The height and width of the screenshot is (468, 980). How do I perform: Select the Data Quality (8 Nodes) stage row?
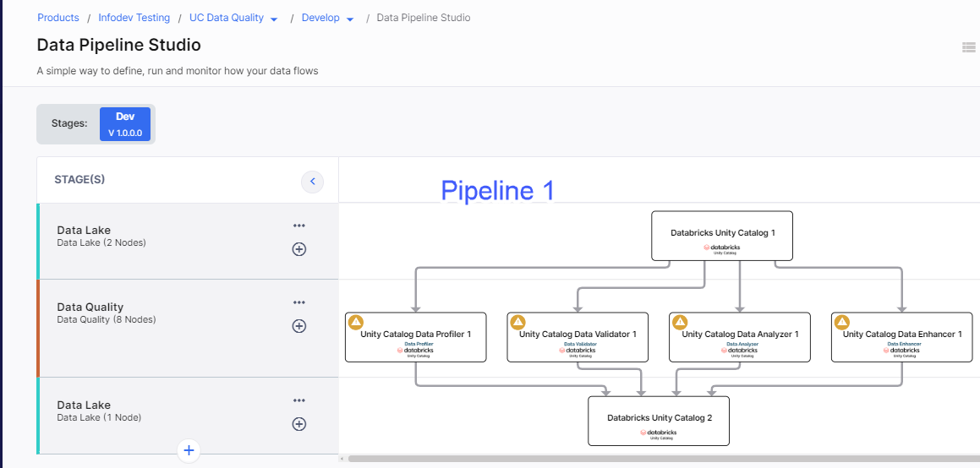click(x=188, y=329)
